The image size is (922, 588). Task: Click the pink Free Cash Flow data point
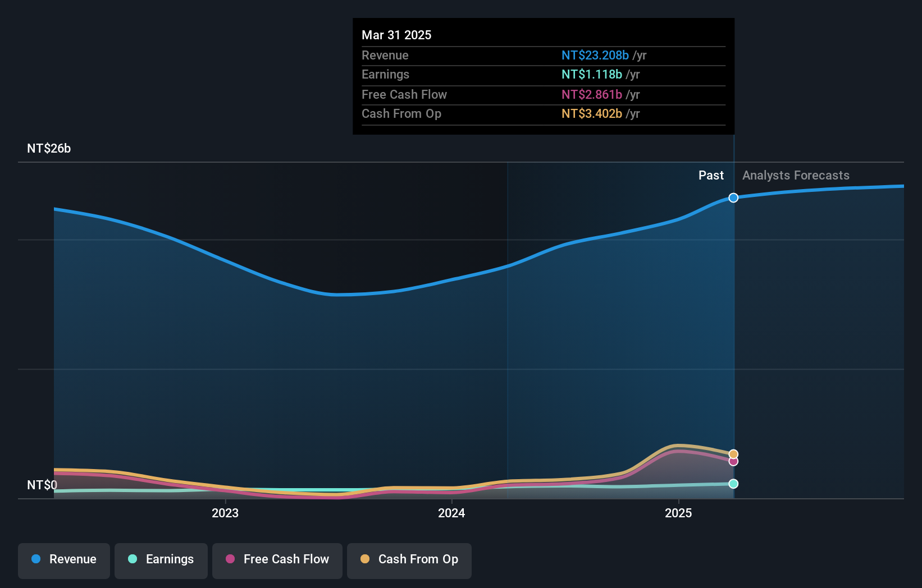click(733, 461)
